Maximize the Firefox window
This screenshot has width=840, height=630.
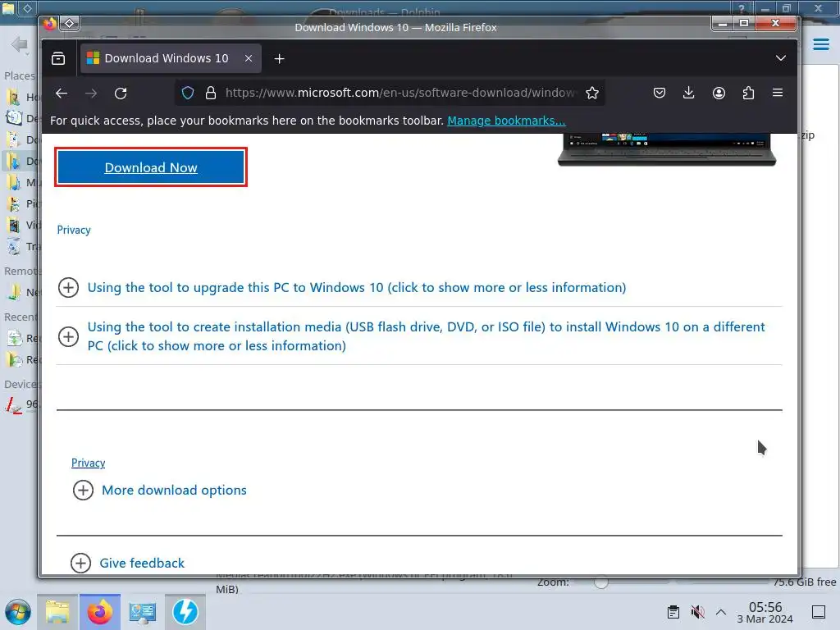pos(744,23)
